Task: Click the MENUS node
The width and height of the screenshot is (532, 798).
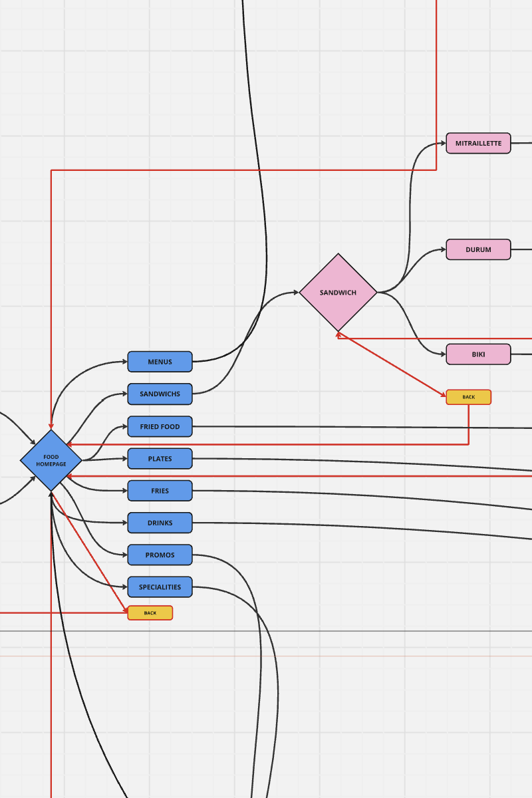Action: coord(160,361)
